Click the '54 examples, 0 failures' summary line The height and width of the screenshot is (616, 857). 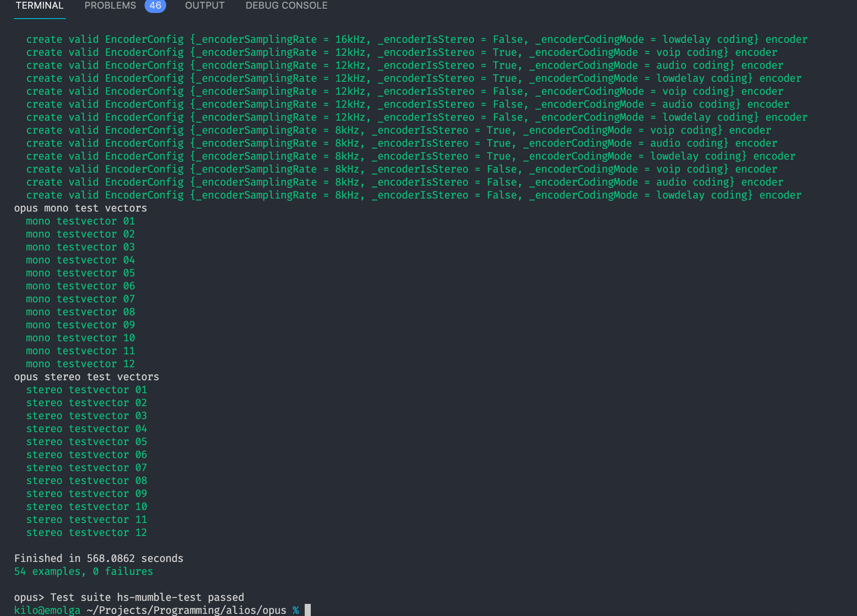point(84,571)
